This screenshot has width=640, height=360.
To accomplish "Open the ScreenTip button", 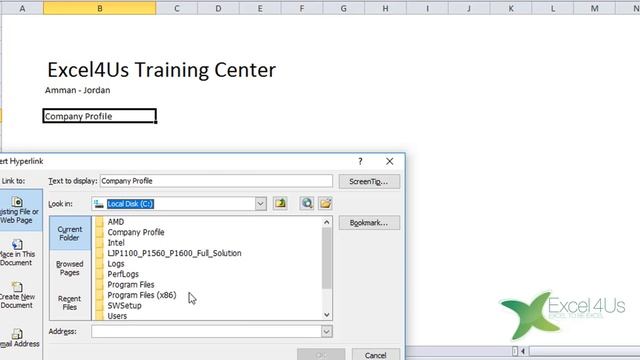I will tap(369, 182).
